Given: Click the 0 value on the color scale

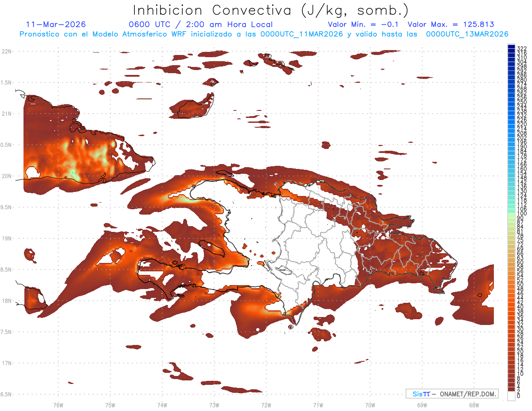Looking at the screenshot, I should coord(519,395).
